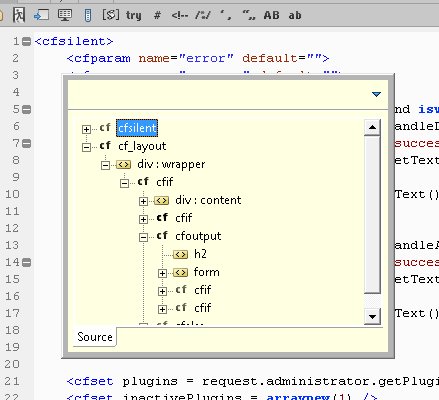The height and width of the screenshot is (400, 439).
Task: Insert HTML comment with <!-- icon
Action: coord(180,15)
